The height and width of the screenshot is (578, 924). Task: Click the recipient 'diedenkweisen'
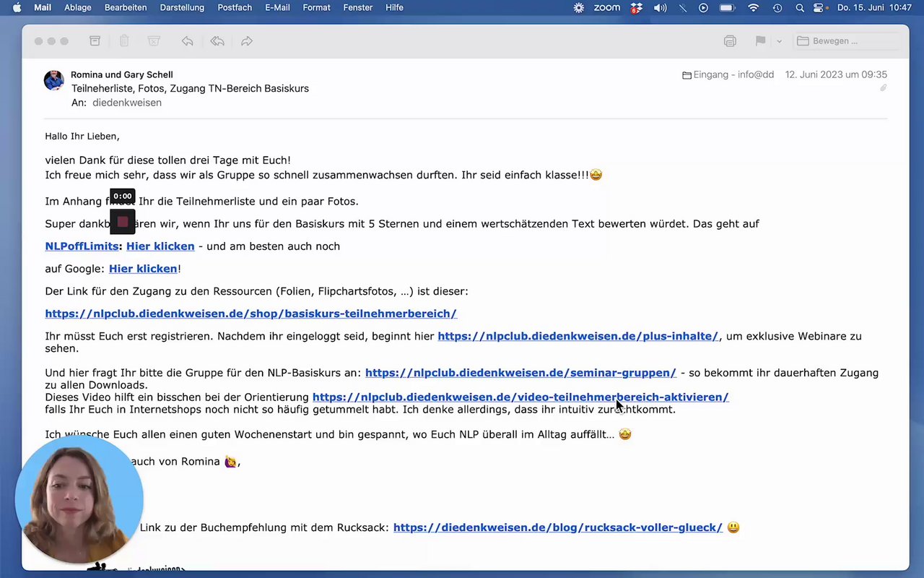click(x=127, y=103)
